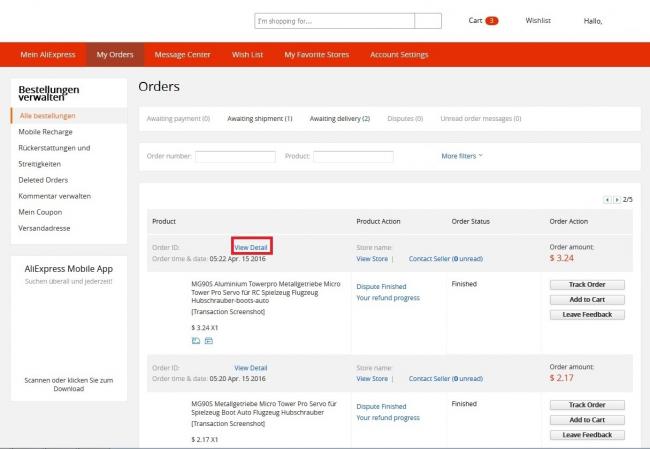Click the $ 3.24 order amount
The height and width of the screenshot is (449, 650).
coord(562,258)
